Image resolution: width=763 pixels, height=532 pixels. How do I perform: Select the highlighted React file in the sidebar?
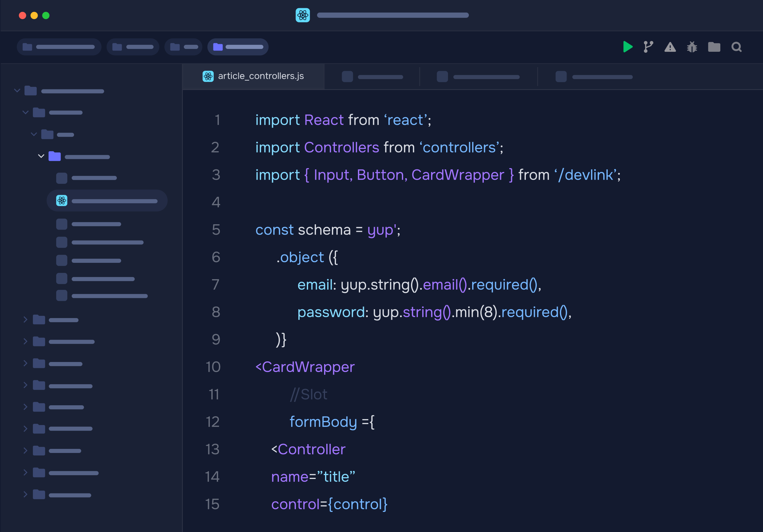coord(107,200)
